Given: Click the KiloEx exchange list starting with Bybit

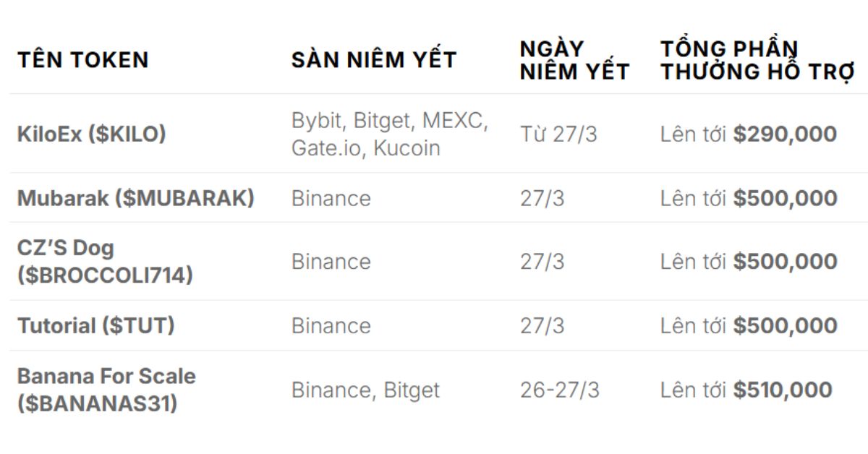Looking at the screenshot, I should [390, 134].
